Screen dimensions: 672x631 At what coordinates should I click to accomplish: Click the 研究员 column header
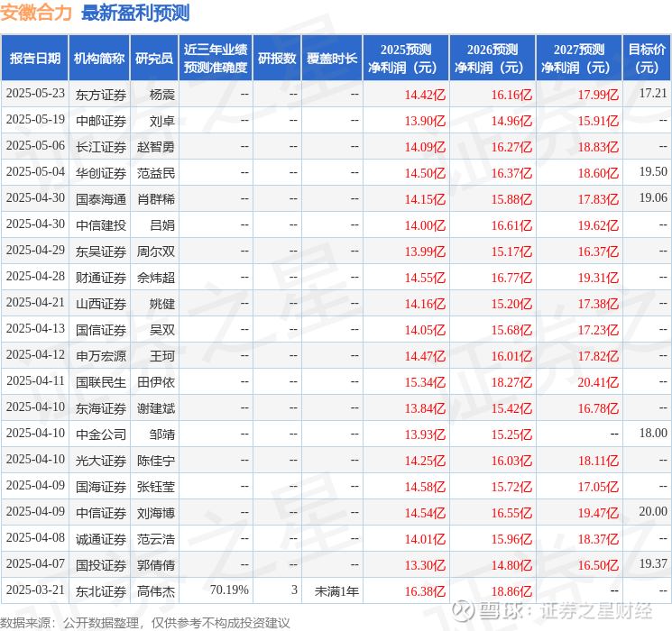(154, 58)
